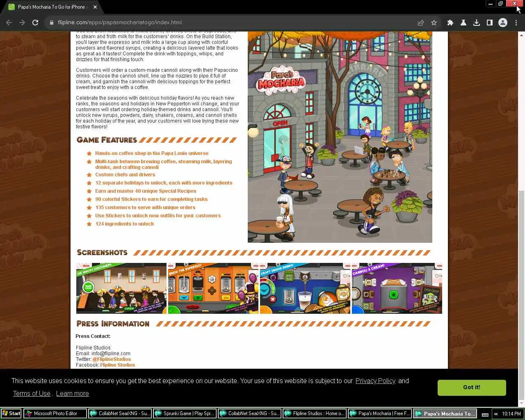Screen dimensions: 525x420
Task: Click the first CollabNet SeaXNG taskbar item
Action: pyautogui.click(x=120, y=413)
